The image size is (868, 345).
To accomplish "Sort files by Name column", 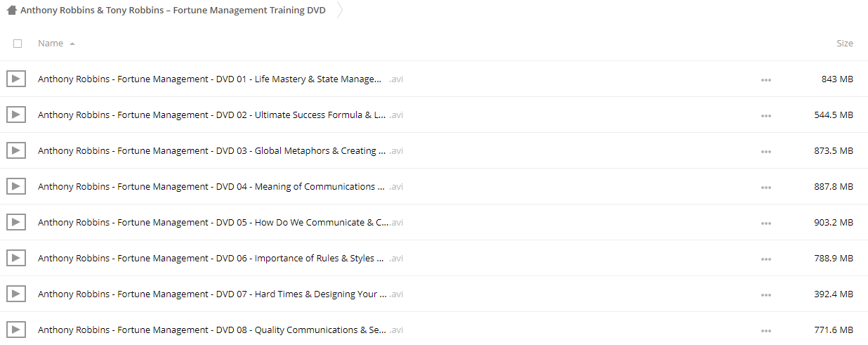I will [51, 44].
